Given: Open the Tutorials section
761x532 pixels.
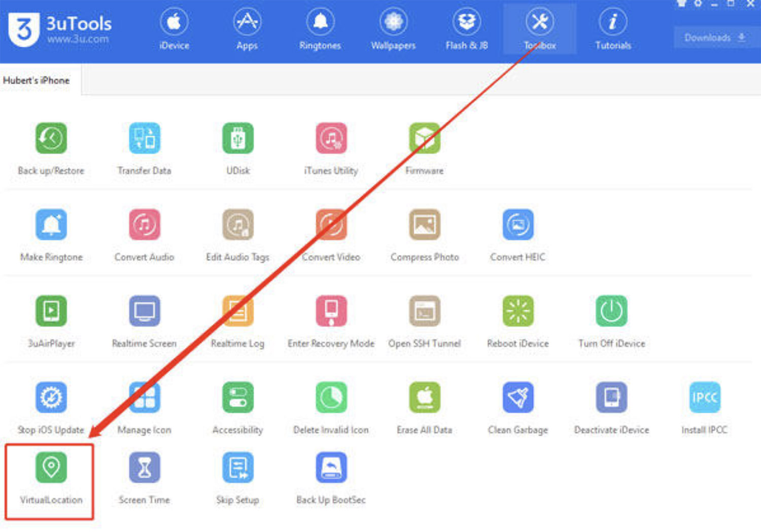Looking at the screenshot, I should tap(613, 29).
